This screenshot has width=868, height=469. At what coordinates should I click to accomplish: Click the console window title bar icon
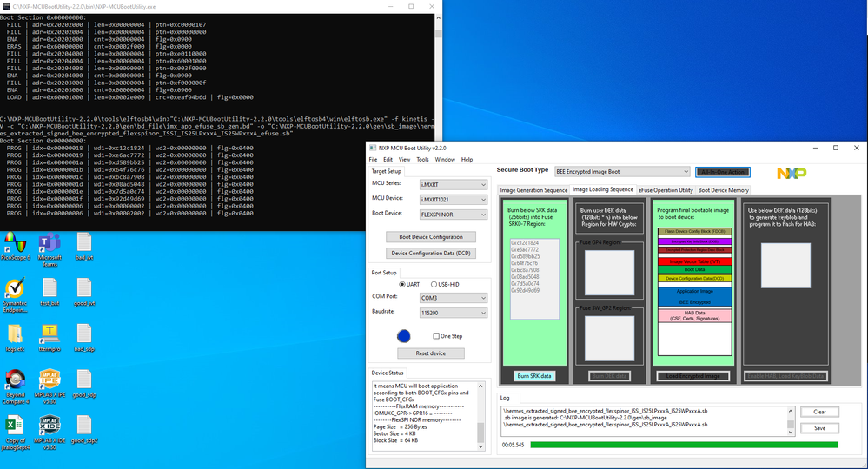click(6, 7)
